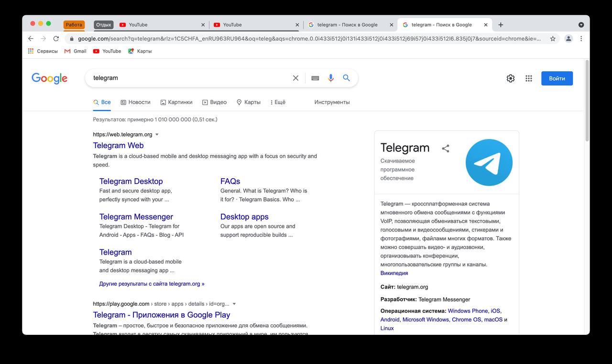Expand options arrow next to play.google.com result
This screenshot has height=364, width=612.
tap(234, 304)
